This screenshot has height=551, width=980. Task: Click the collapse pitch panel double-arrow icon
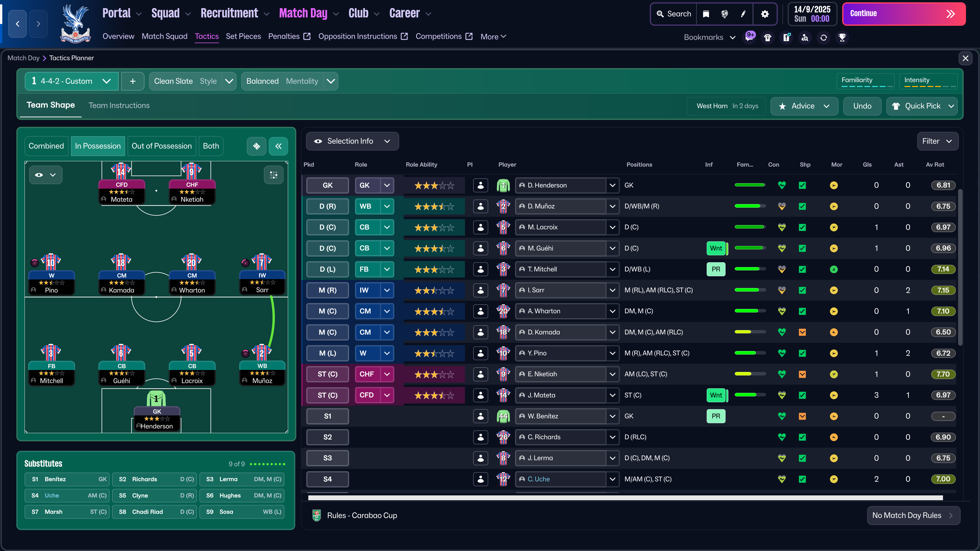click(x=278, y=146)
